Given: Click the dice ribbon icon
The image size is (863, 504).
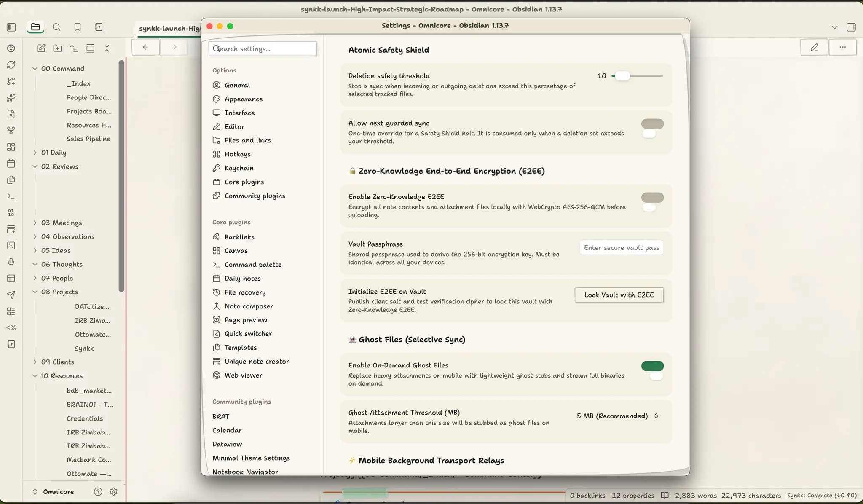Looking at the screenshot, I should point(11,246).
